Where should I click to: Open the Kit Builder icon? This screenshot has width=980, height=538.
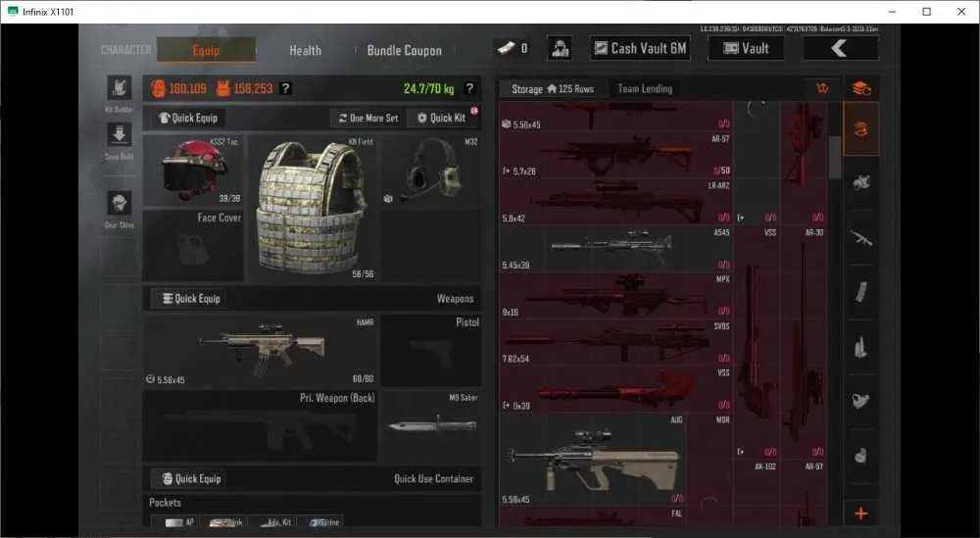pyautogui.click(x=119, y=88)
